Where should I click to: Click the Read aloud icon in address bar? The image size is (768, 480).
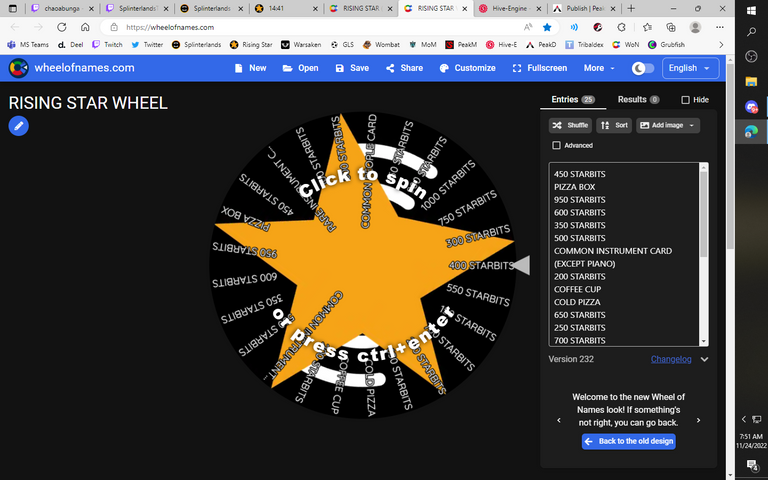tap(528, 27)
